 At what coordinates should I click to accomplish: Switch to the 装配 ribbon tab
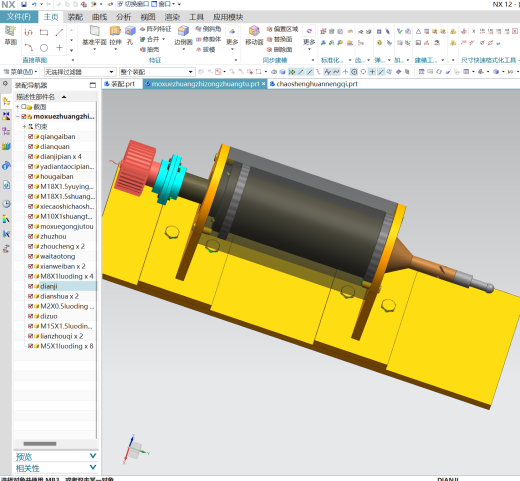[x=75, y=17]
